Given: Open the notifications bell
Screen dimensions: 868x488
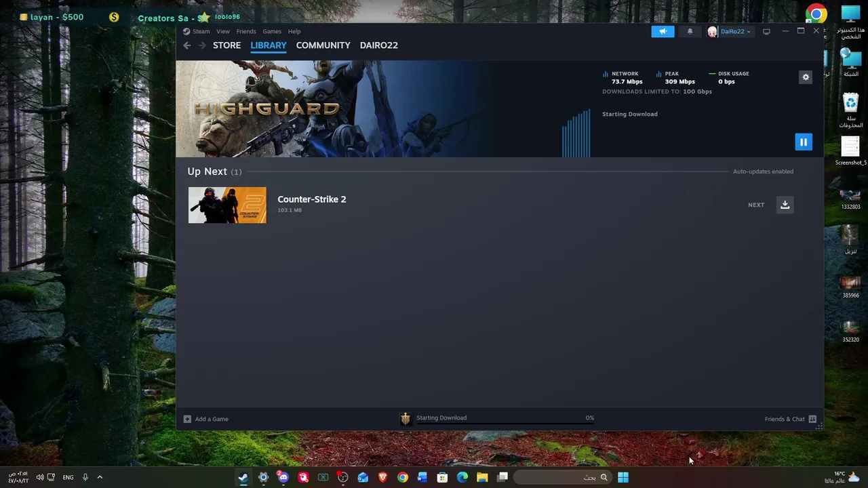Looking at the screenshot, I should [690, 31].
